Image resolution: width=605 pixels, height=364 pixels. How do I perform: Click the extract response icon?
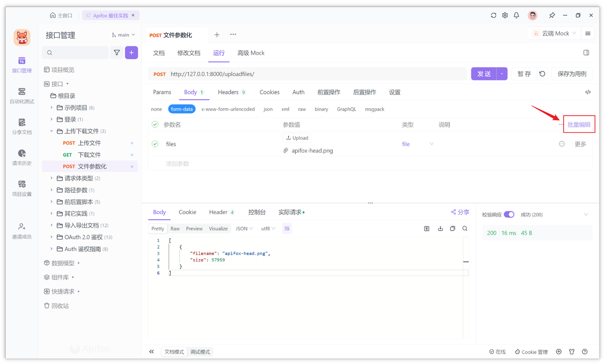[x=427, y=229]
